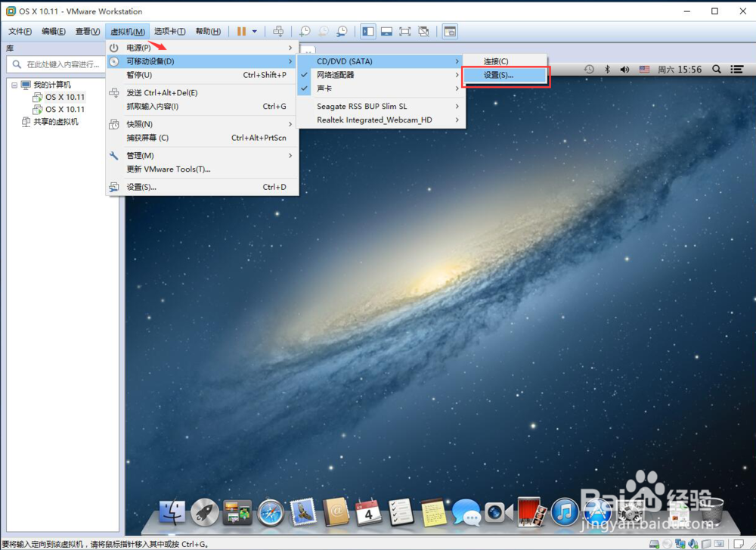The height and width of the screenshot is (550, 756).
Task: Open Mission Control icon in dock
Action: tap(237, 512)
